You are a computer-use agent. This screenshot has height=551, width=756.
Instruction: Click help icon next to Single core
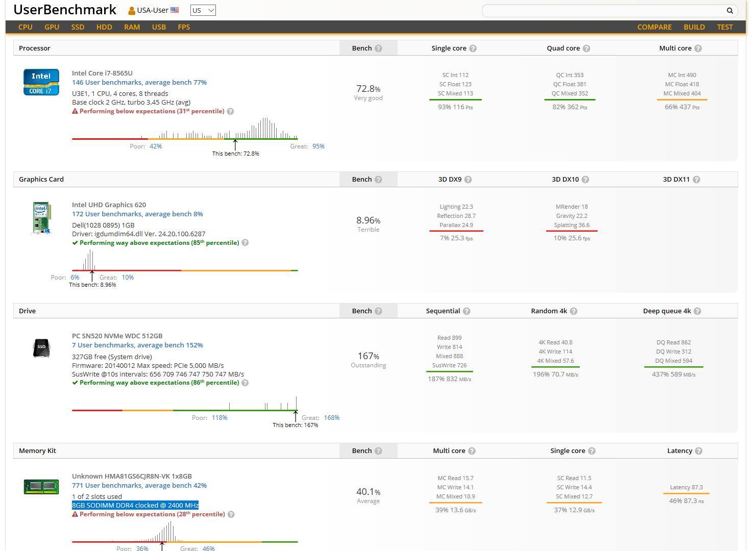coord(473,48)
